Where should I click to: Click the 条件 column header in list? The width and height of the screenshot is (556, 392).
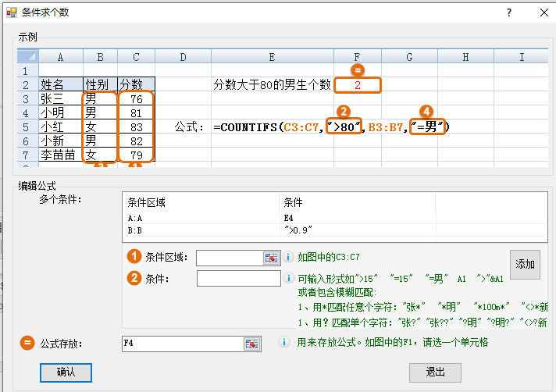click(356, 202)
